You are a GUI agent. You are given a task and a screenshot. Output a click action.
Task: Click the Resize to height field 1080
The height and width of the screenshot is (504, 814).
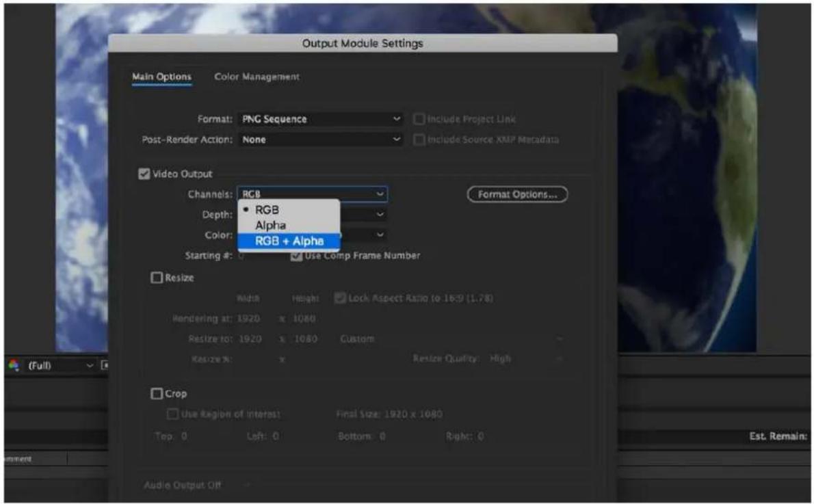point(305,339)
